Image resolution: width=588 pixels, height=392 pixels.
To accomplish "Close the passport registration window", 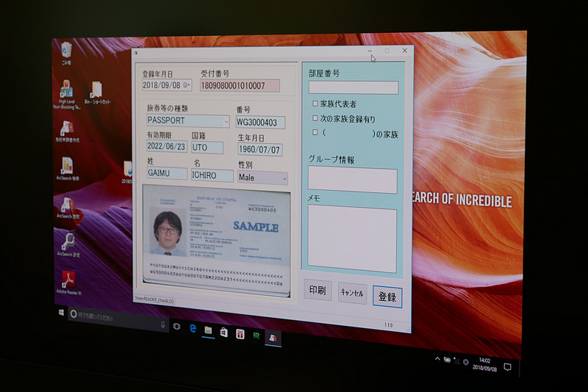I will (x=405, y=51).
